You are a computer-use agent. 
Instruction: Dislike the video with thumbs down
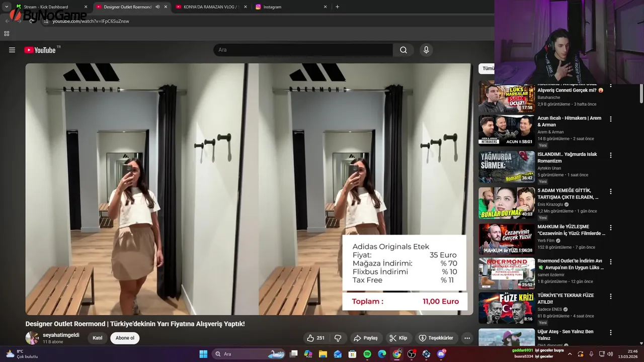pos(338,338)
